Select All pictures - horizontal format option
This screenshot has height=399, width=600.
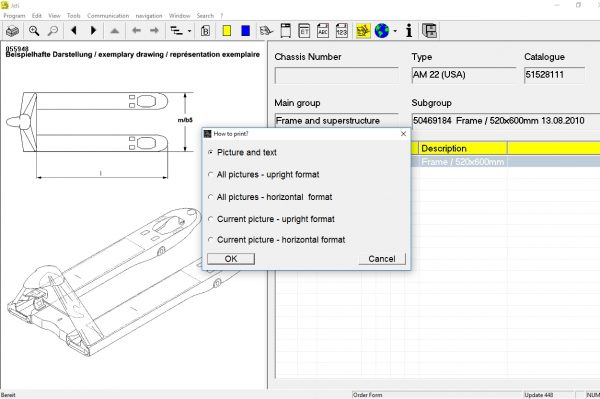[210, 197]
